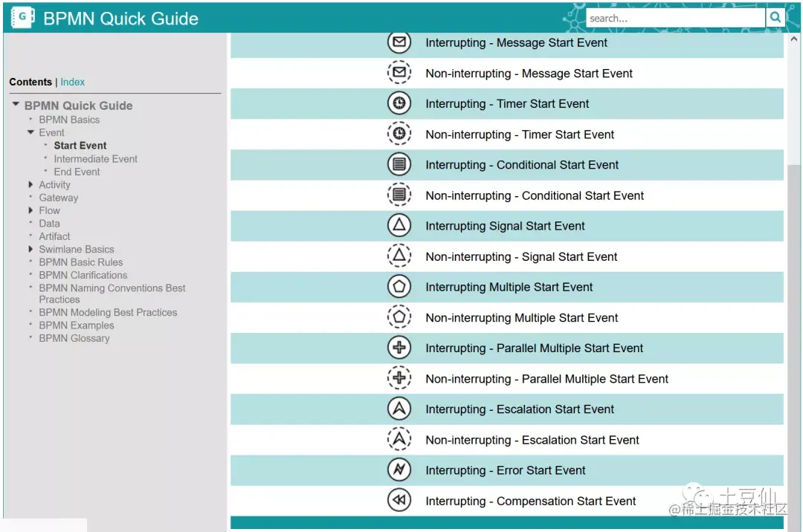Open BPMN Modeling Best Practices topic
Image resolution: width=803 pixels, height=532 pixels.
[x=108, y=313]
